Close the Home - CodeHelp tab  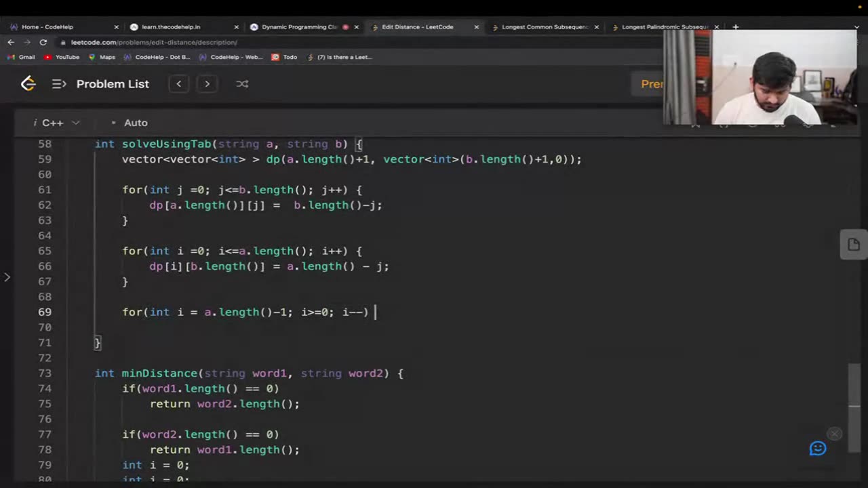pyautogui.click(x=116, y=27)
